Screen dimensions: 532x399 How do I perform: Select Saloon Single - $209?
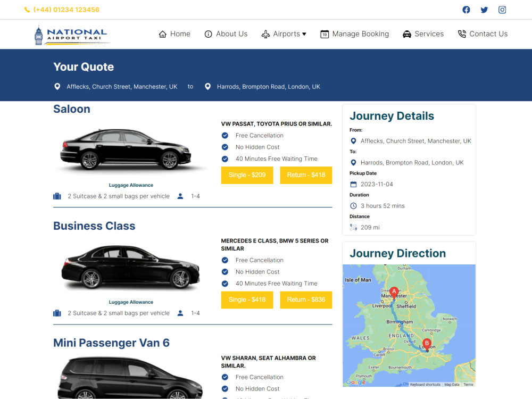click(247, 175)
